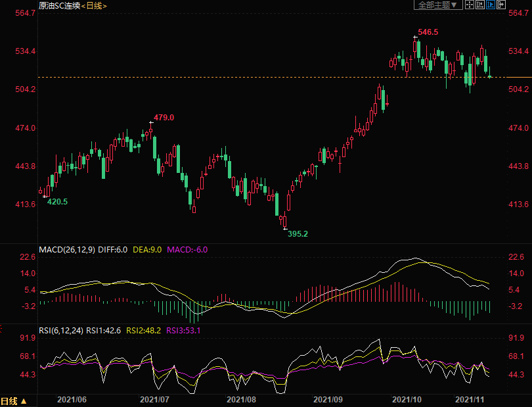Click the 420.5 low price marker
Image resolution: width=532 pixels, height=407 pixels.
coord(57,201)
